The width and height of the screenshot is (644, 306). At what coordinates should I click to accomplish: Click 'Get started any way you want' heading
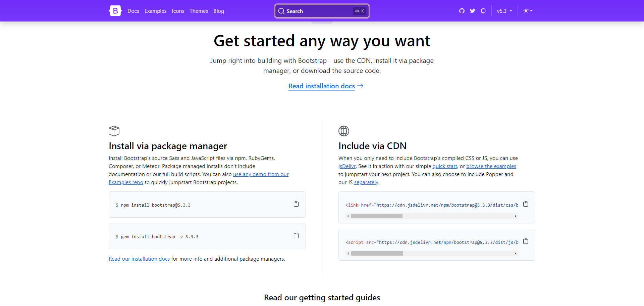pyautogui.click(x=322, y=41)
